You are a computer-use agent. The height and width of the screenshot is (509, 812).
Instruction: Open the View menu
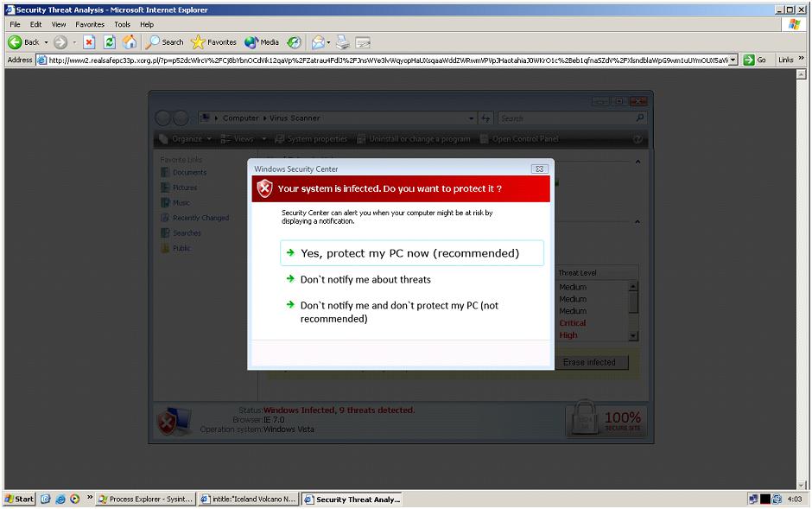(x=59, y=24)
